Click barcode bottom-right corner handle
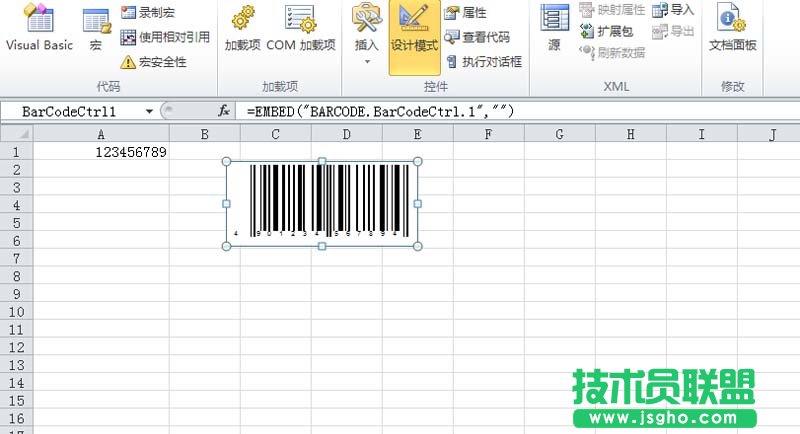 pos(417,246)
